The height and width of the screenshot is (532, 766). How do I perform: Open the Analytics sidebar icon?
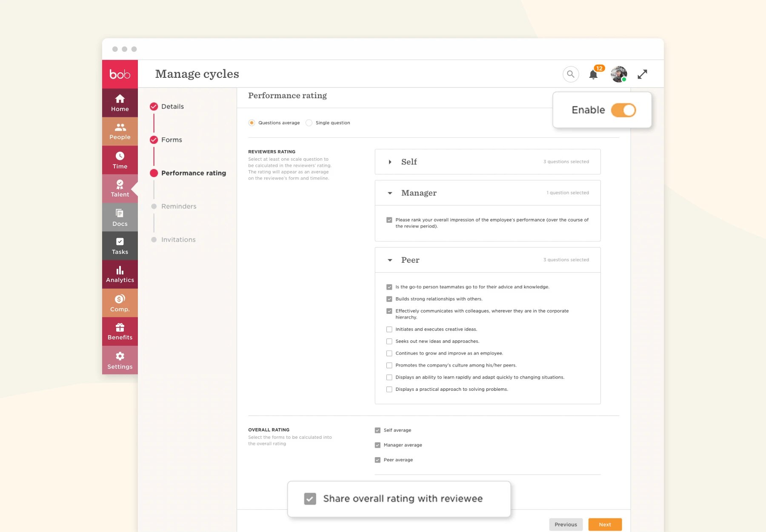tap(120, 274)
